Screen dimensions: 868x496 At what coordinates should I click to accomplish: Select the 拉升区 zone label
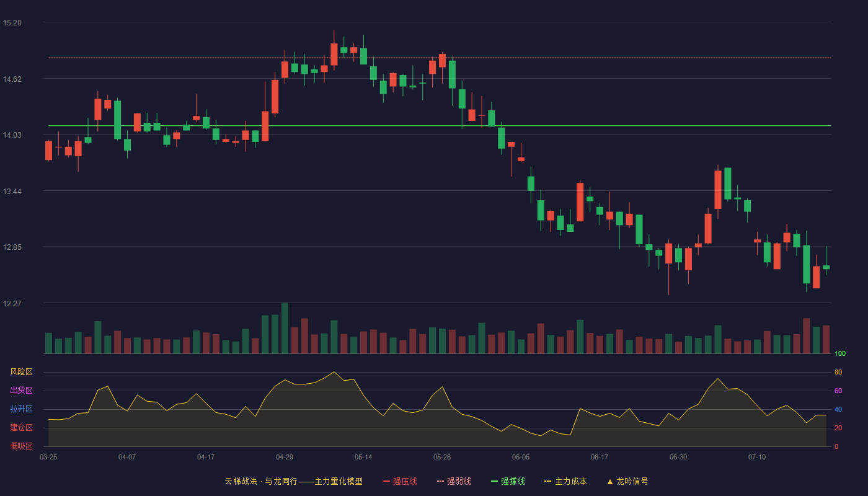[21, 409]
